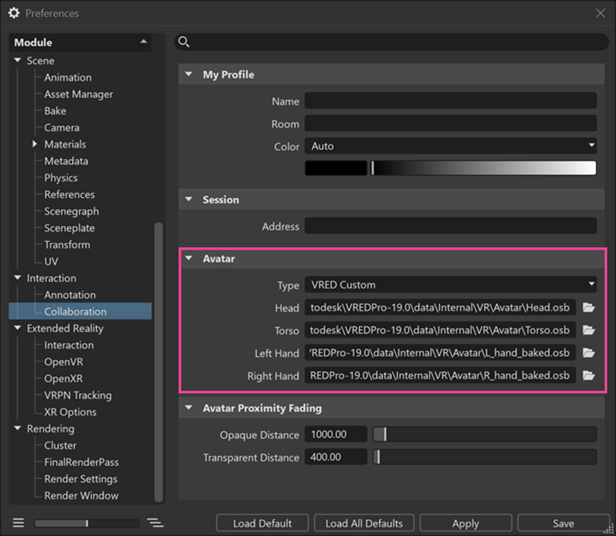Select Render Window module
The height and width of the screenshot is (536, 616).
(x=81, y=496)
